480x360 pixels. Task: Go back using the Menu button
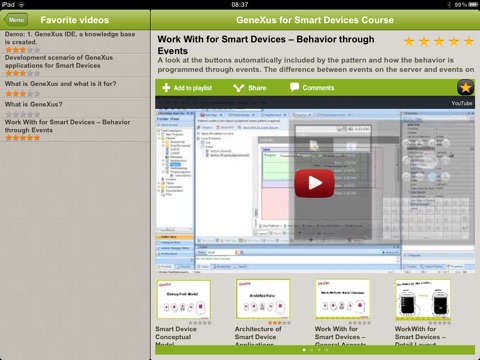click(16, 20)
